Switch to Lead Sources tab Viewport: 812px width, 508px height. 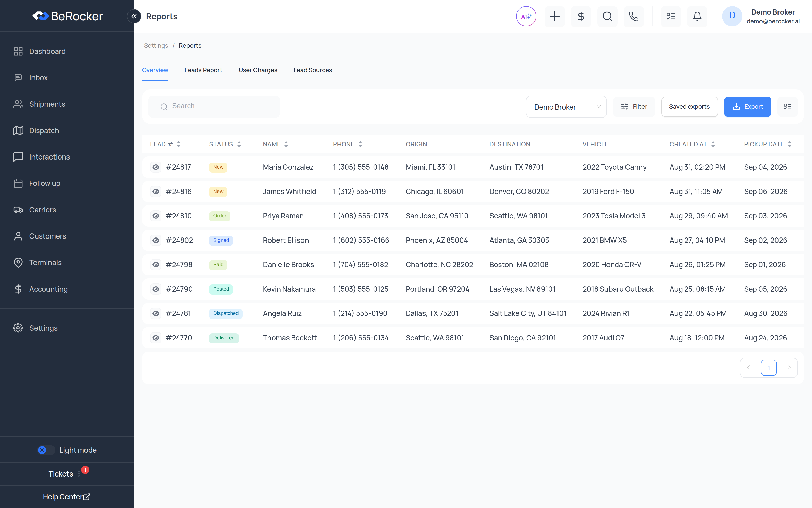pyautogui.click(x=312, y=70)
